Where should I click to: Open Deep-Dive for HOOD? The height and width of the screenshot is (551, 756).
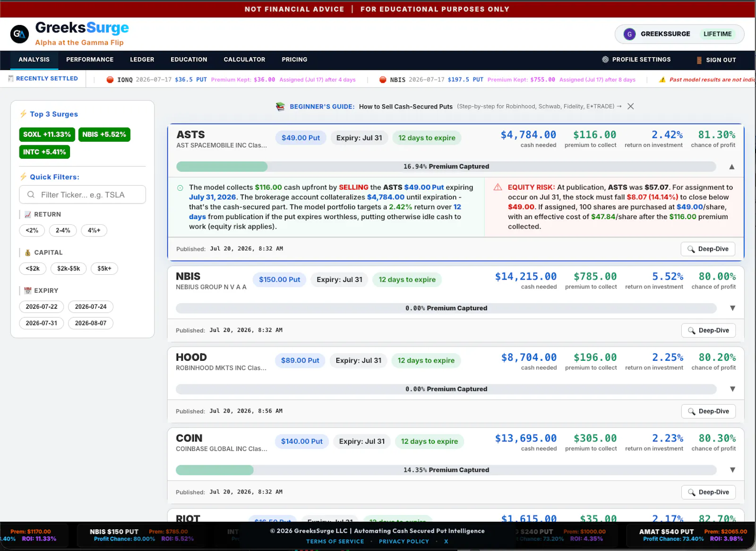(x=708, y=411)
